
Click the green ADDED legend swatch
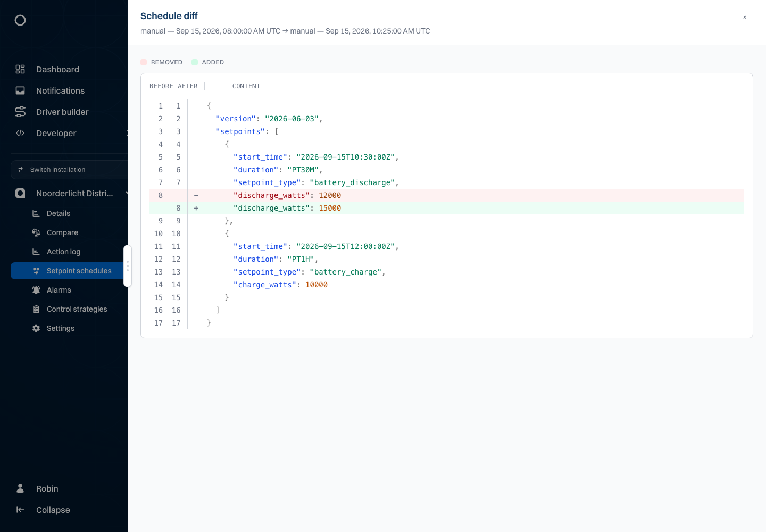(195, 62)
